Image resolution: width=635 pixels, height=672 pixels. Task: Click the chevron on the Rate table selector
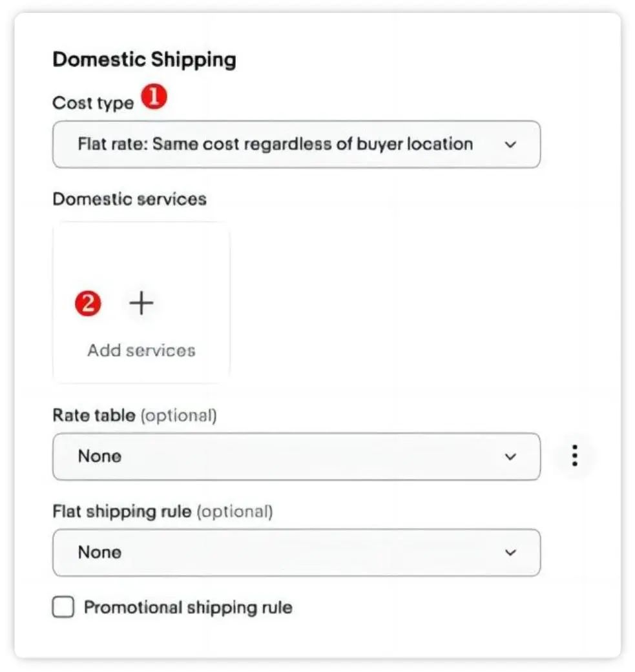tap(511, 456)
